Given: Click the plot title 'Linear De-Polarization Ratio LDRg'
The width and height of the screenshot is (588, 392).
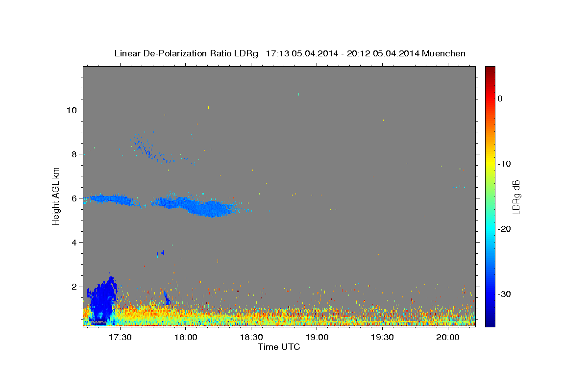Looking at the screenshot, I should pyautogui.click(x=186, y=53).
